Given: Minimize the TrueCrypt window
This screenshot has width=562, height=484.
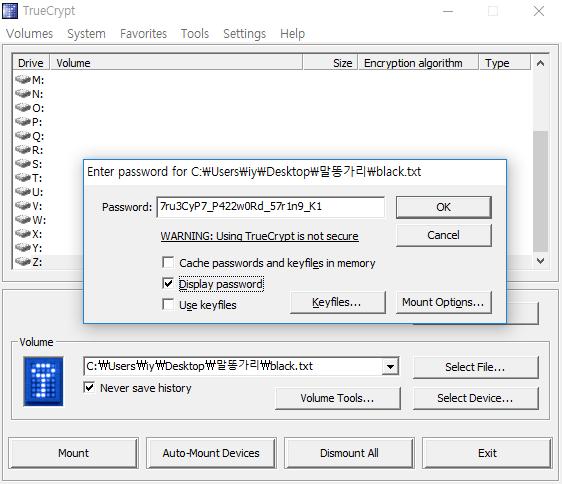Looking at the screenshot, I should tap(448, 11).
